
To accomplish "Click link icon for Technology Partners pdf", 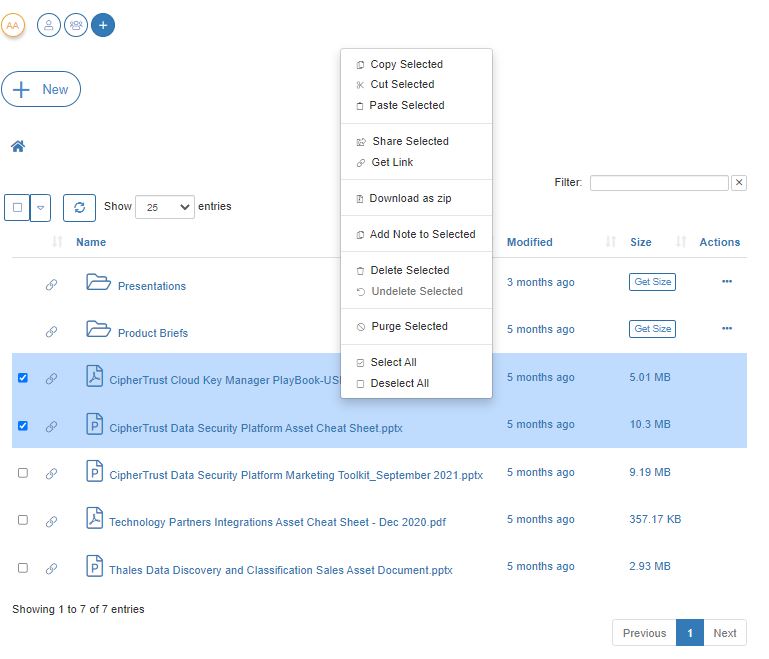I will 51,521.
